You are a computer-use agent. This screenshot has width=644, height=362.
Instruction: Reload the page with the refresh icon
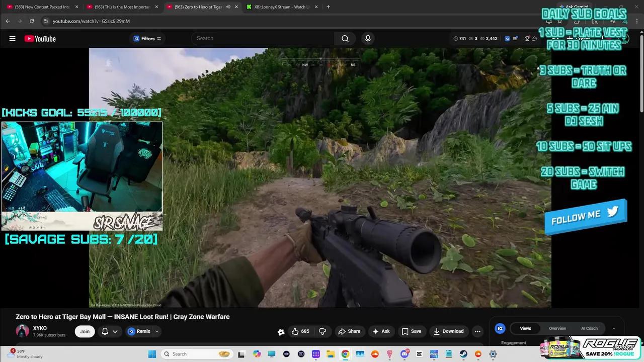tap(32, 21)
